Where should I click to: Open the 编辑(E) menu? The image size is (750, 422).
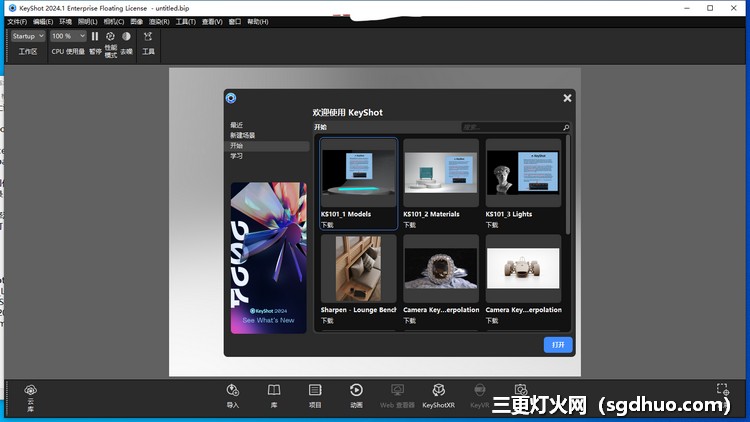click(43, 22)
